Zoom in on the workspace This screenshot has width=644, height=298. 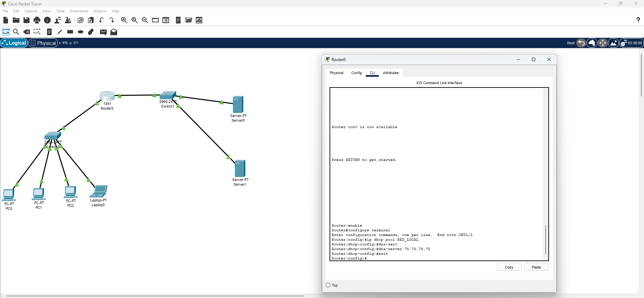point(124,20)
